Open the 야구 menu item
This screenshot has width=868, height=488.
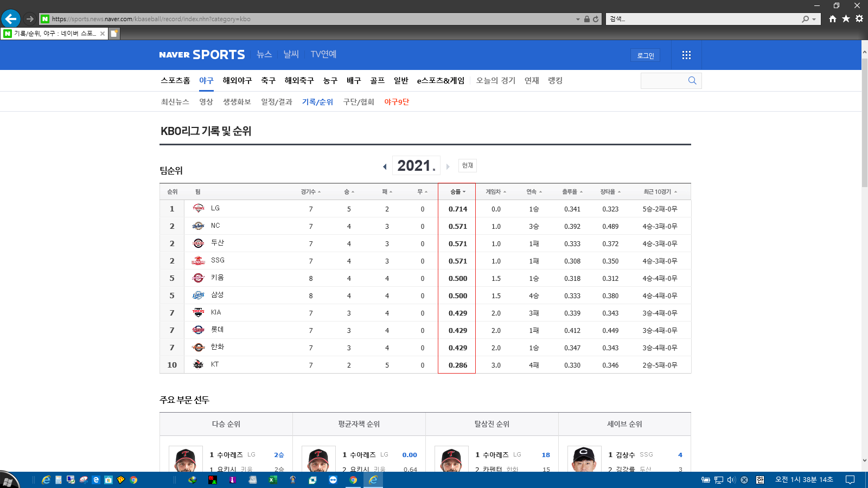pyautogui.click(x=206, y=80)
